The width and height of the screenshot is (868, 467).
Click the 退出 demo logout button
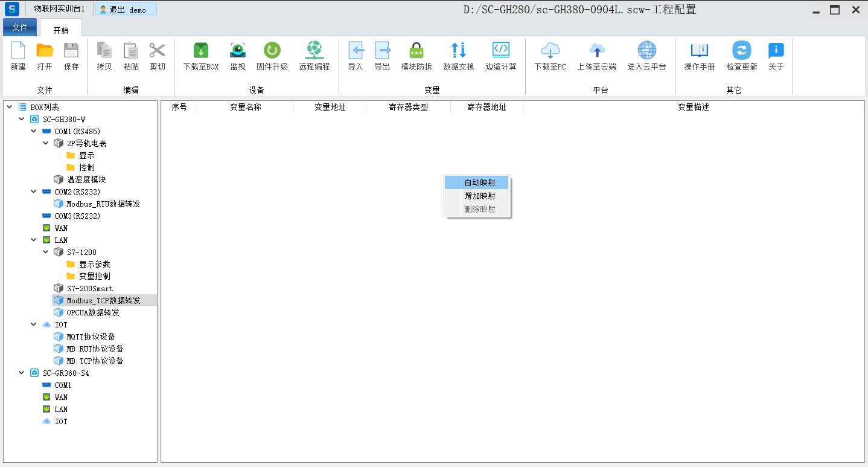pyautogui.click(x=126, y=10)
